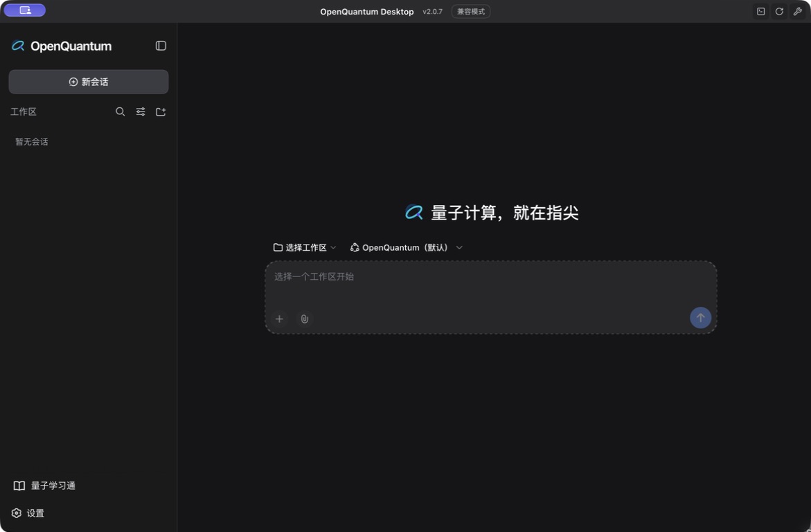Click the purple screen-share pill icon
This screenshot has height=532, width=811.
point(25,10)
